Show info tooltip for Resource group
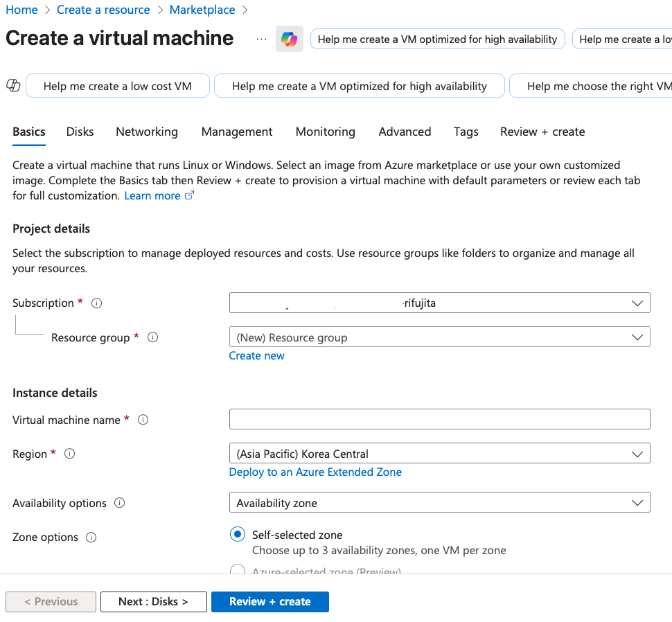Image resolution: width=672 pixels, height=622 pixels. pyautogui.click(x=152, y=337)
